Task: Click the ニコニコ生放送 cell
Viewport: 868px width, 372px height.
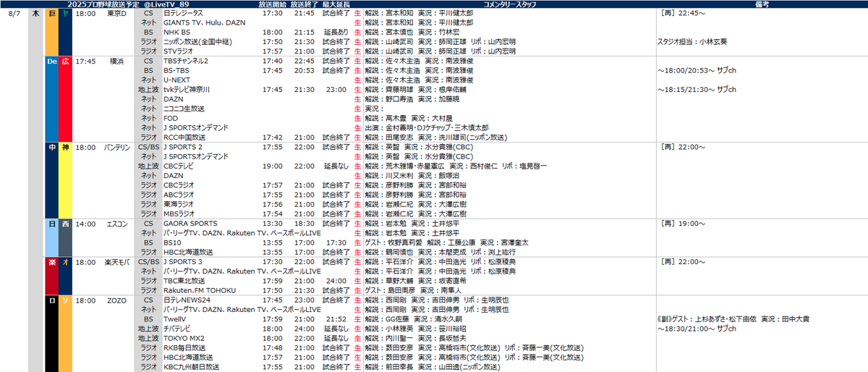Action: [x=185, y=109]
